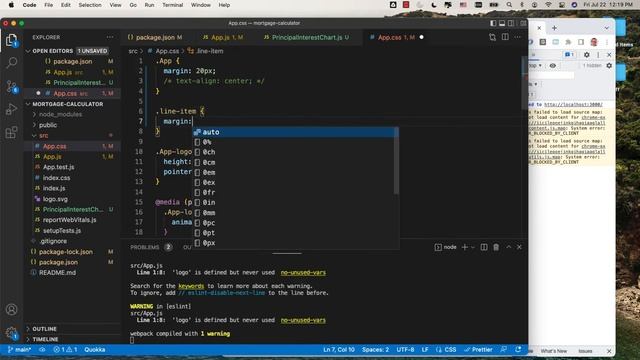Switch to App.js editor tab
The image size is (640, 360).
coord(222,37)
